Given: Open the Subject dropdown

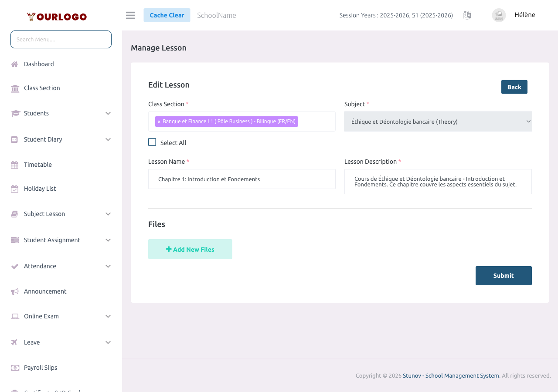Looking at the screenshot, I should click(438, 122).
